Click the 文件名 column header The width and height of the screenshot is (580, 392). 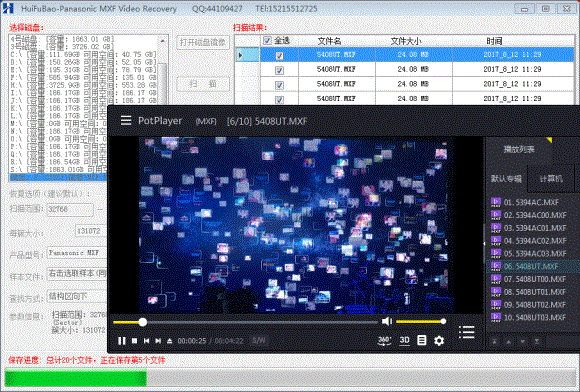pyautogui.click(x=329, y=41)
